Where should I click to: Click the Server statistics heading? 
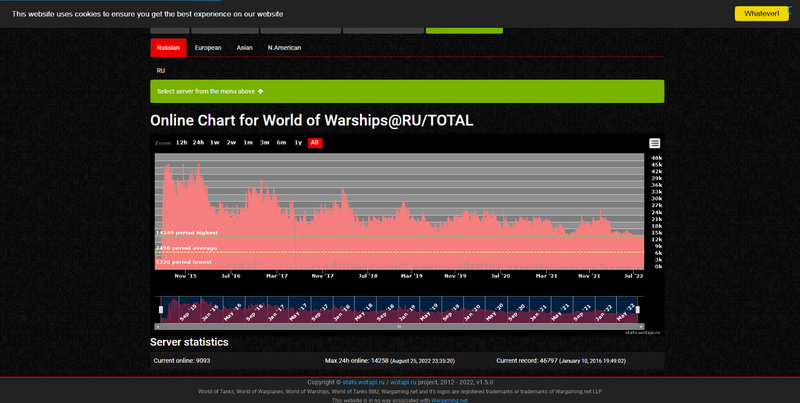[189, 342]
